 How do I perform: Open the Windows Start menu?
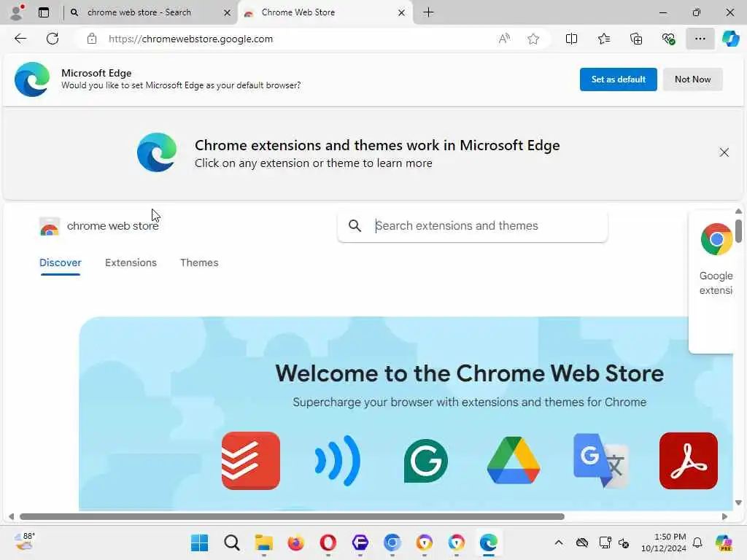(199, 542)
